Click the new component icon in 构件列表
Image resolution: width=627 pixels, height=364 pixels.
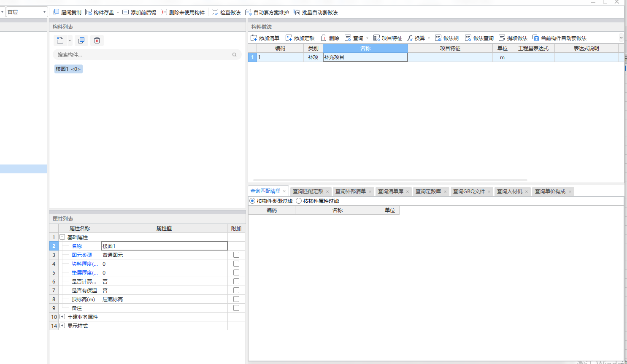coord(60,40)
